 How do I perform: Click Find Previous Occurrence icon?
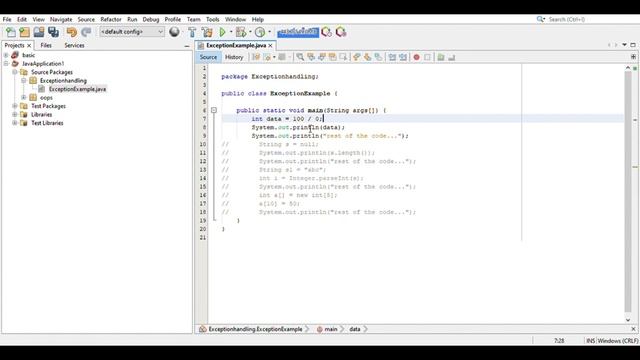311,57
